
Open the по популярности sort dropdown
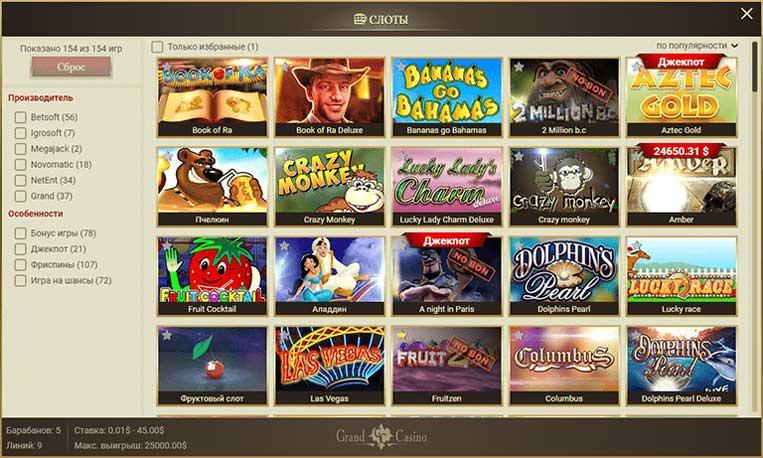tap(697, 45)
